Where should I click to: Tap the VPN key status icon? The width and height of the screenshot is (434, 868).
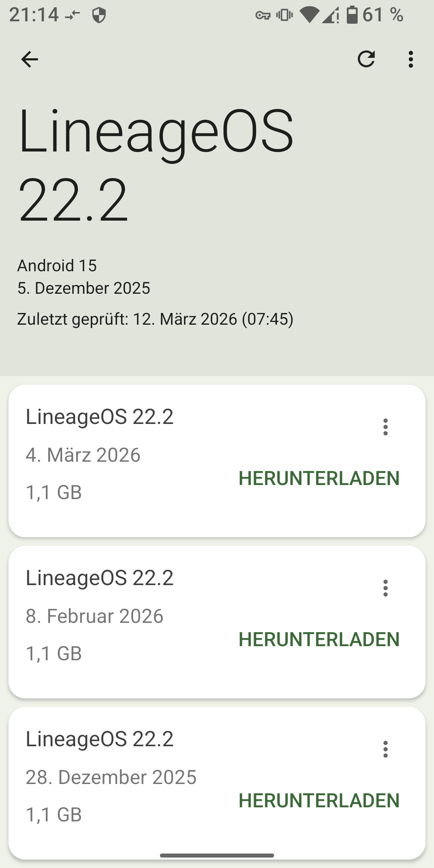(263, 16)
